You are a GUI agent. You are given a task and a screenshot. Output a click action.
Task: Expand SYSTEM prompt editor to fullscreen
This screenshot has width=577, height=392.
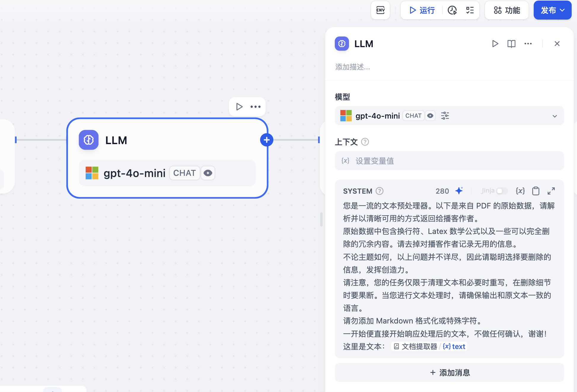point(551,191)
